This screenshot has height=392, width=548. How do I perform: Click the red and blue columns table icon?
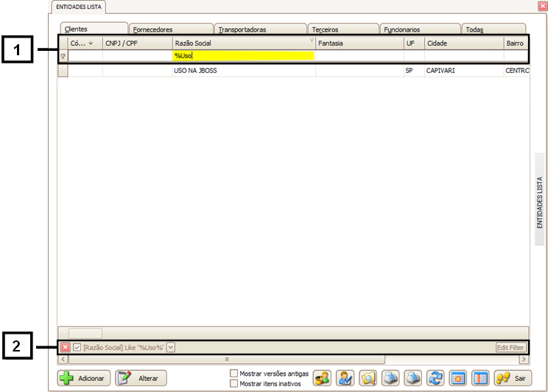tap(479, 378)
